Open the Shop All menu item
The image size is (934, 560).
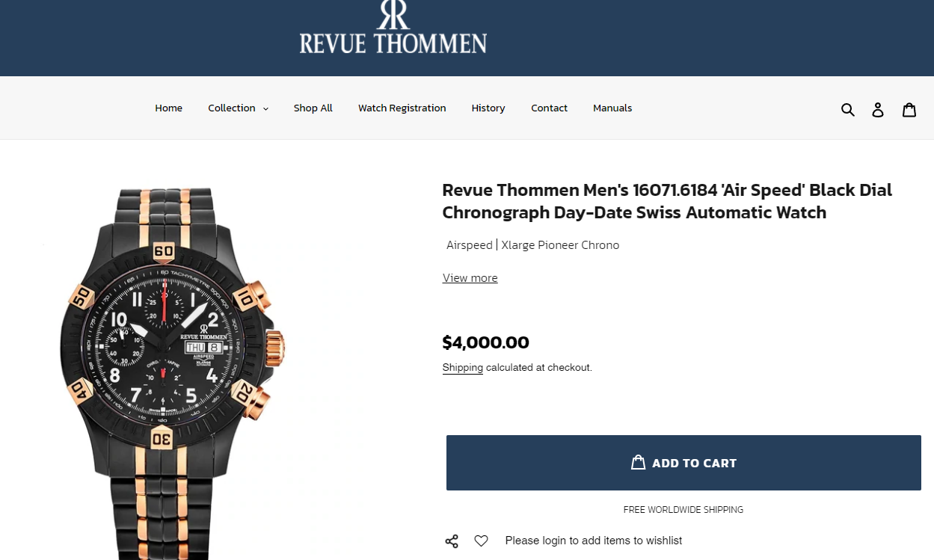coord(313,108)
